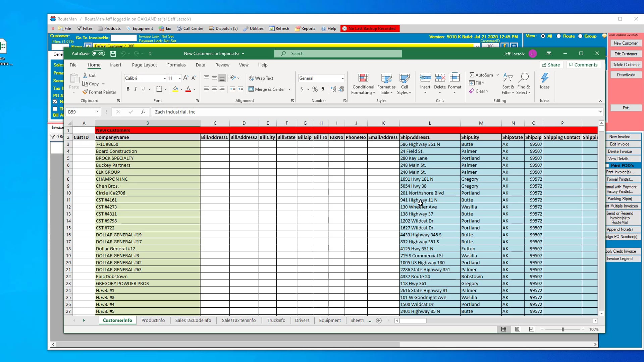Open Find & Select tool
644x362 pixels.
click(524, 84)
